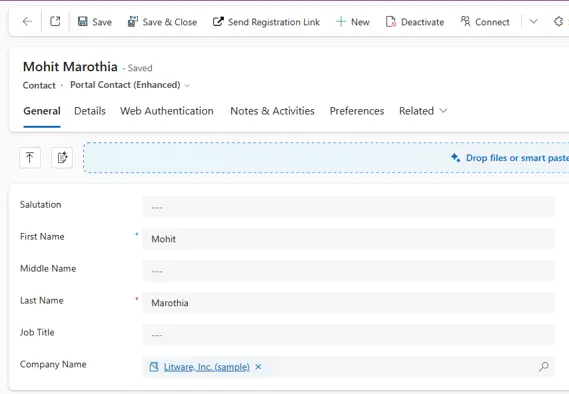569x394 pixels.
Task: Click the Save button label
Action: click(x=102, y=22)
